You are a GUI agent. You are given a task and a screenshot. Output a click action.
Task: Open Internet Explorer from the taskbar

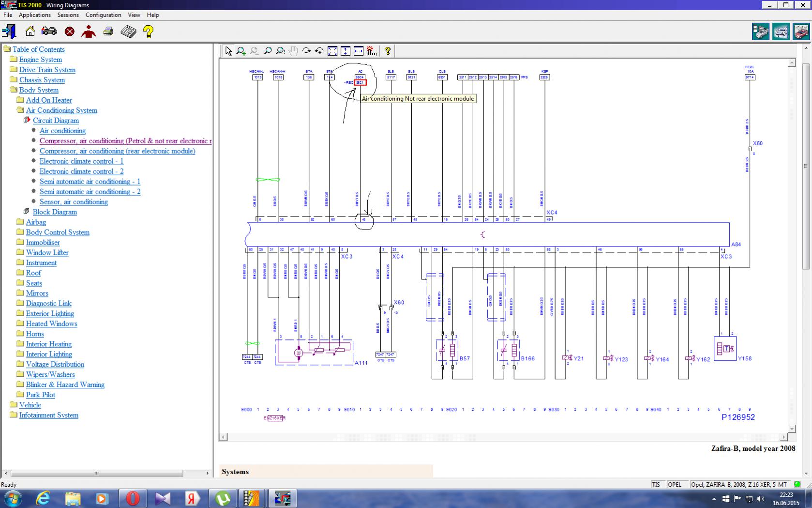(x=43, y=498)
